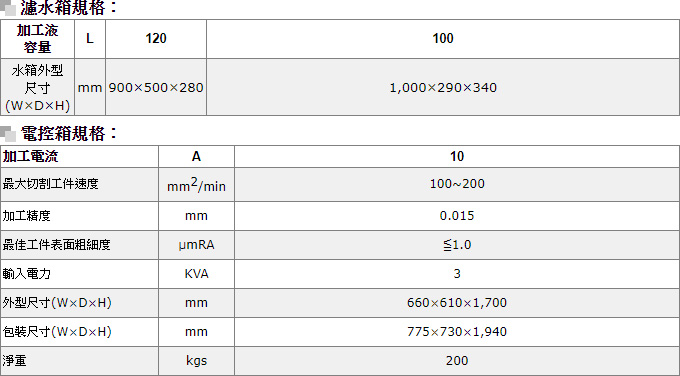Click the mm²/min unit cell
680x376 pixels.
click(196, 184)
